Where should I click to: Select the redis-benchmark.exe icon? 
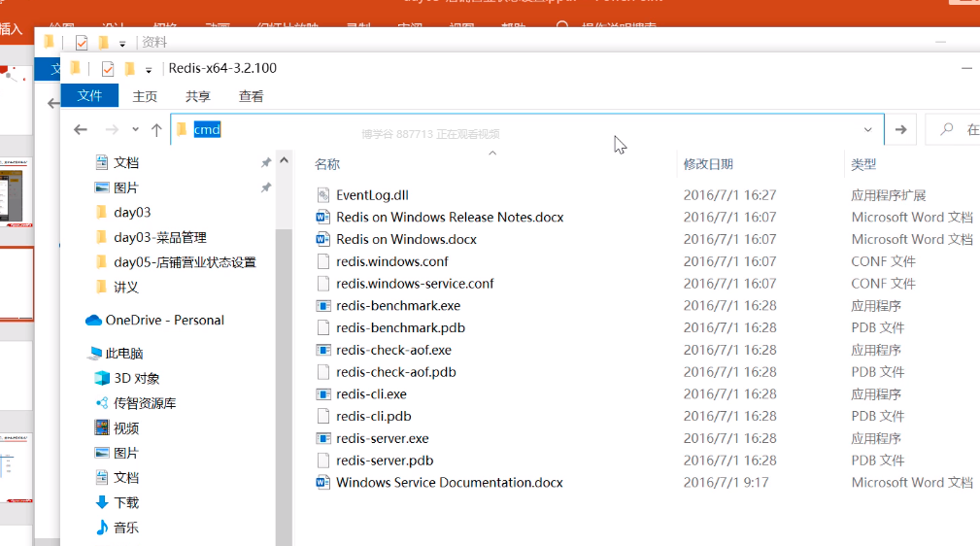(x=322, y=306)
